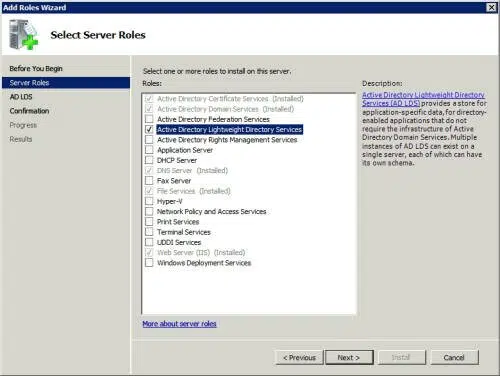Open Active Directory Lightweight Directory Services description link
Screen dimensions: 500x376
coord(423,99)
